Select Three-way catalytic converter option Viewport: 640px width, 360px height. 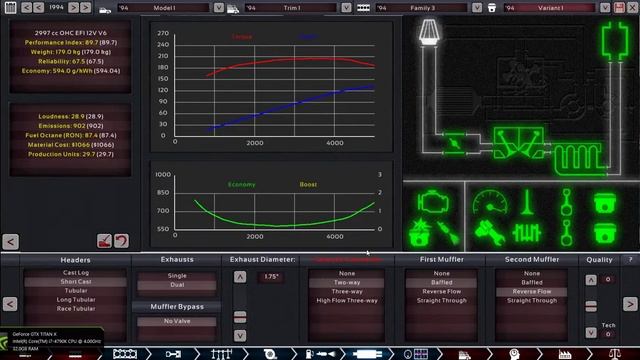pyautogui.click(x=347, y=291)
